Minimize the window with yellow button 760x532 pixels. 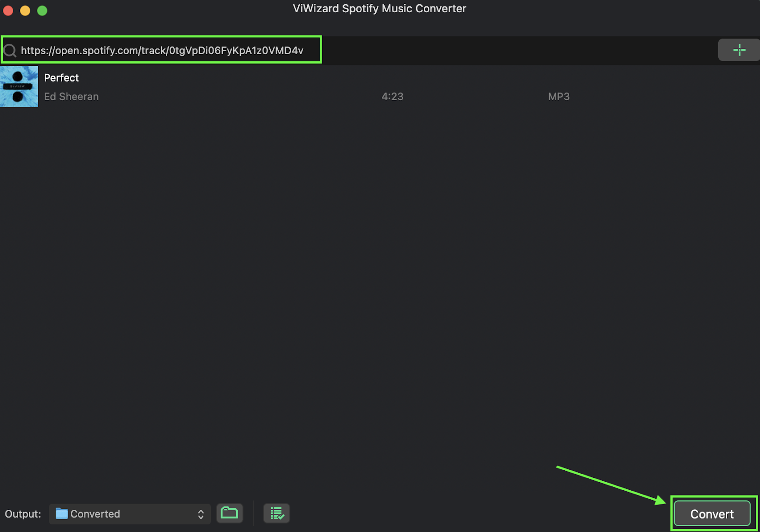pos(25,10)
